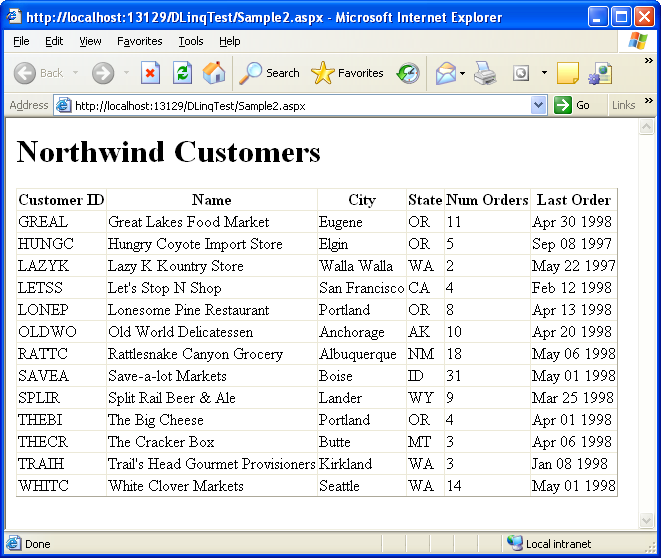Viewport: 661px width, 558px height.
Task: Click the Back navigation button
Action: tap(38, 73)
